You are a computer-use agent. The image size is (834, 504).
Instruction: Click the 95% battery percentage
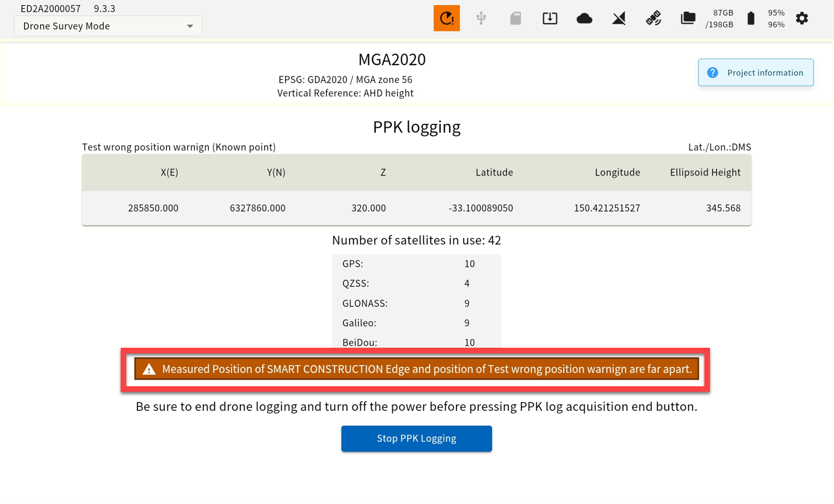pos(776,13)
